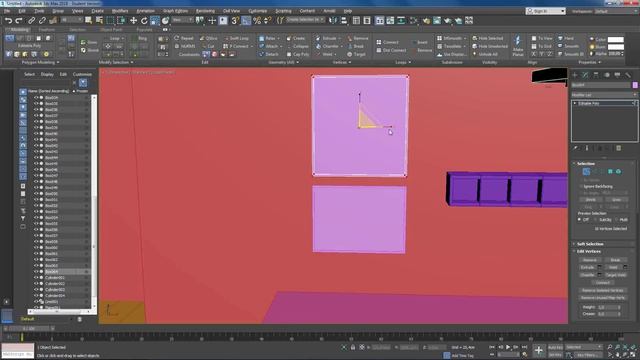Activate the Select and Scale tool
Viewport: 640px width, 360px height.
pos(155,20)
